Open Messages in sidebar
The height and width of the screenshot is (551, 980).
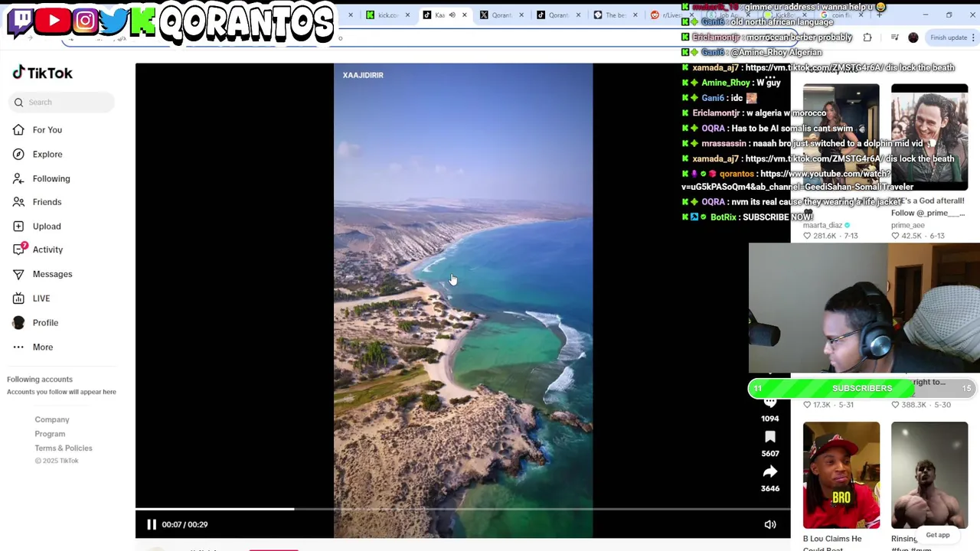pos(52,274)
